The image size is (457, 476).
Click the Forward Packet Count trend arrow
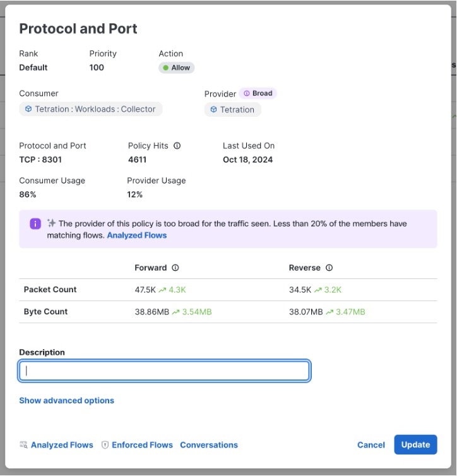[x=161, y=290]
